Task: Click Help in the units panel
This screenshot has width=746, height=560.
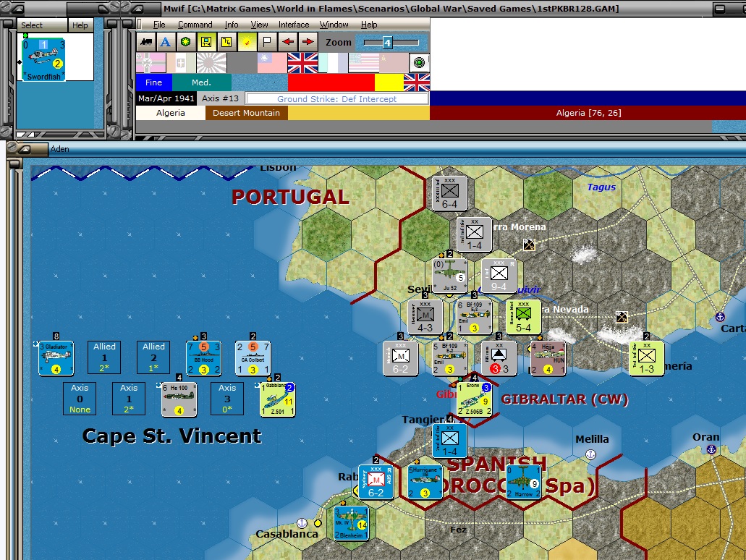Action: [x=80, y=25]
